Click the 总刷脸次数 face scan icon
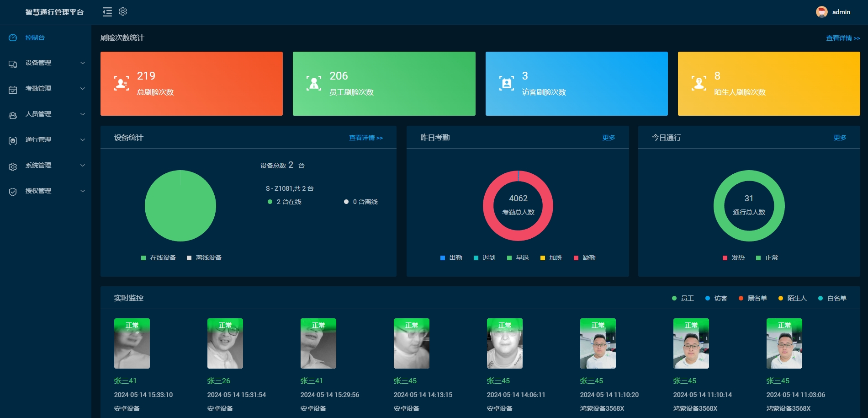The image size is (868, 418). coord(121,83)
